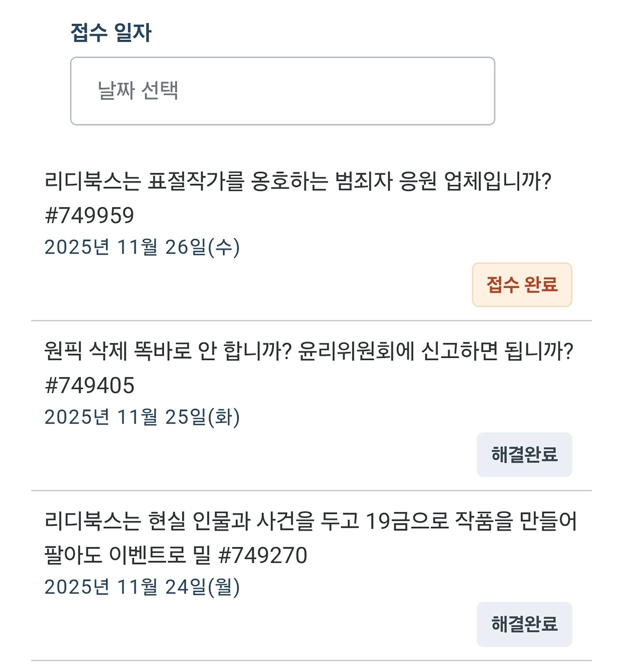Image resolution: width=623 pixels, height=672 pixels.
Task: Click the date 2025년 11월 25일(화)
Action: tap(142, 417)
